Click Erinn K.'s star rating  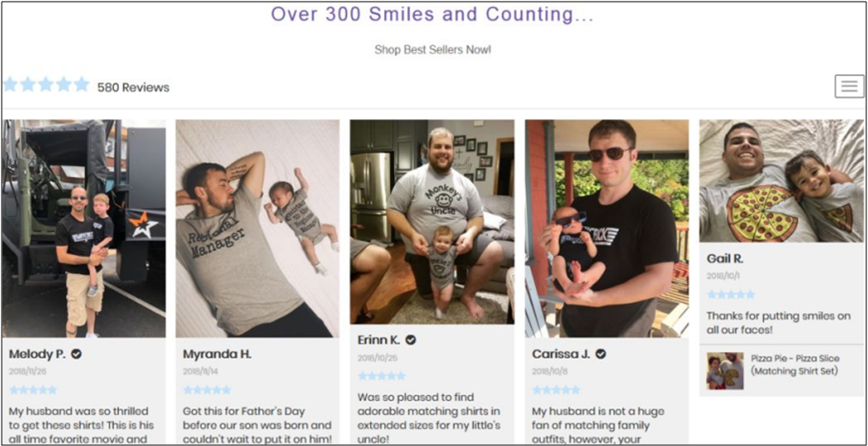point(381,376)
